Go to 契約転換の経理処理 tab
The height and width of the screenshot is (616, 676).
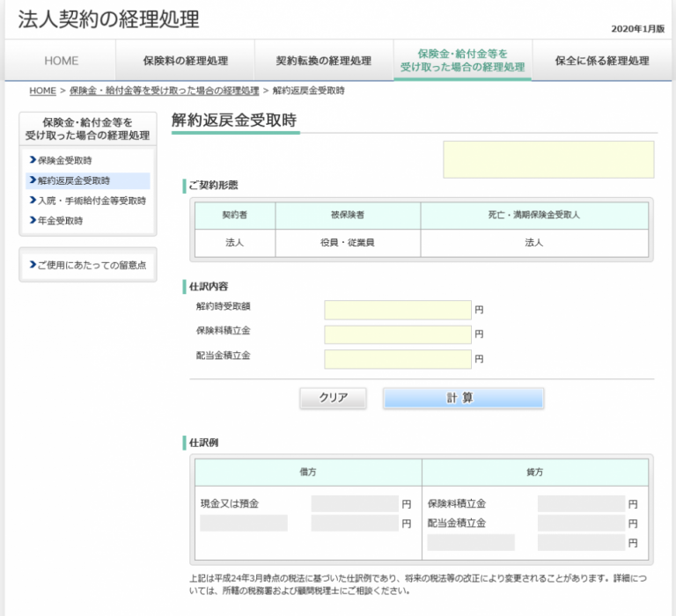[x=324, y=61]
